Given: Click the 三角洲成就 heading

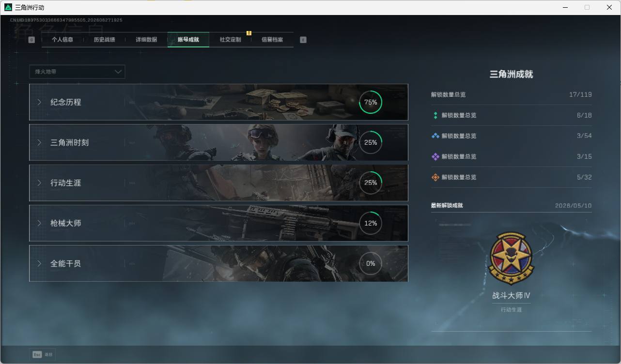Looking at the screenshot, I should (x=511, y=74).
